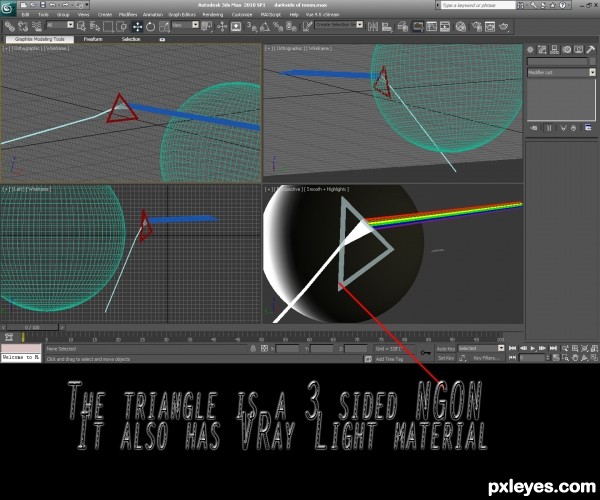Open Render Setup dialog
The width and height of the screenshot is (600, 500).
[476, 26]
